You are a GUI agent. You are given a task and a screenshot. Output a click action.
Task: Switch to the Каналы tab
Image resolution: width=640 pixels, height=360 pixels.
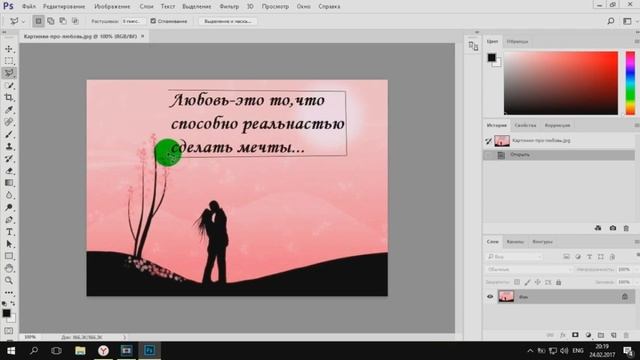tap(515, 242)
